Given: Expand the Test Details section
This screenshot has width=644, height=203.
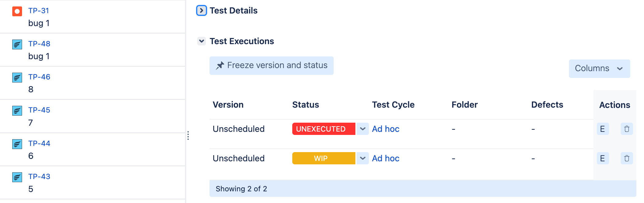Looking at the screenshot, I should point(201,10).
